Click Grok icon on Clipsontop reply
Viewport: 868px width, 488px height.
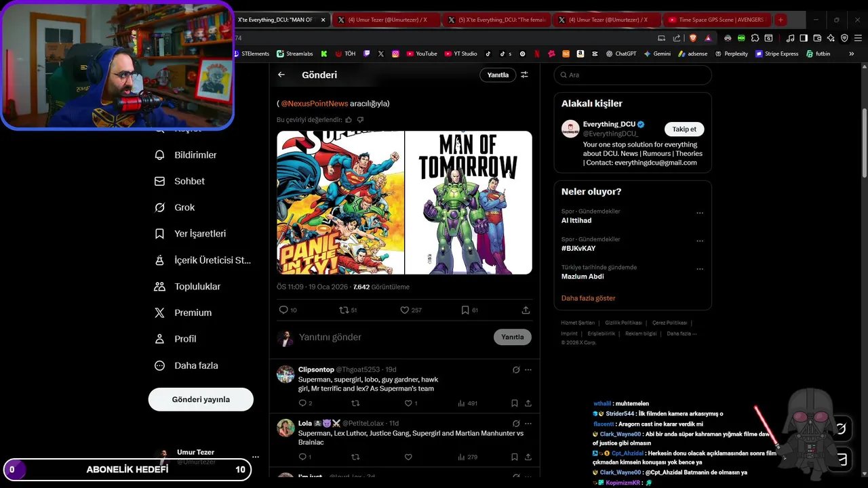pyautogui.click(x=516, y=369)
